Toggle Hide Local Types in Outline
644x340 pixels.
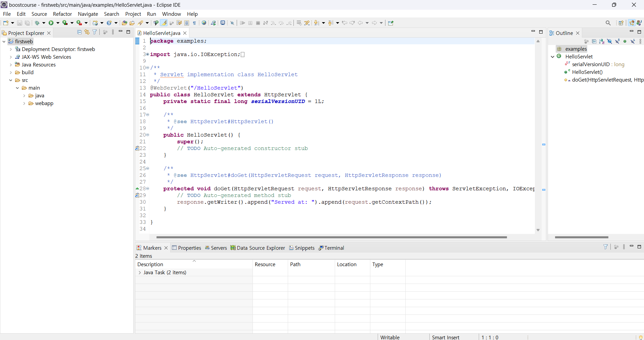click(x=633, y=41)
